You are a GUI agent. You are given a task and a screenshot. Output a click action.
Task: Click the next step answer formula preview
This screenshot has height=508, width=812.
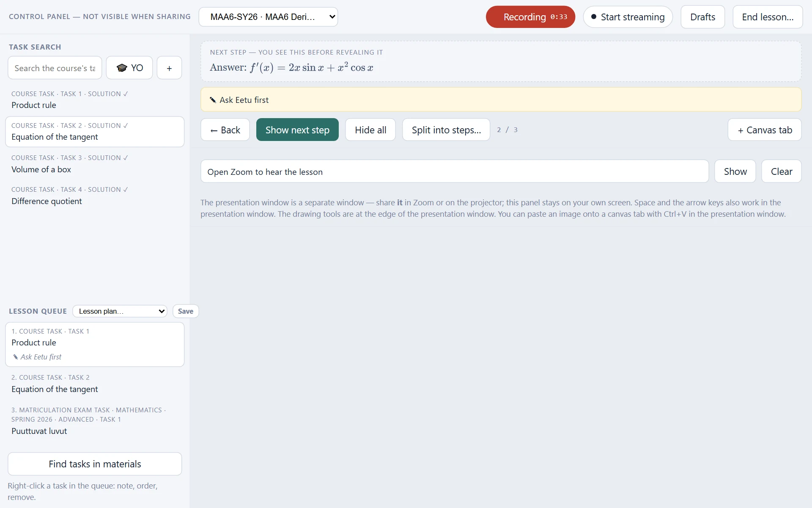(x=291, y=67)
